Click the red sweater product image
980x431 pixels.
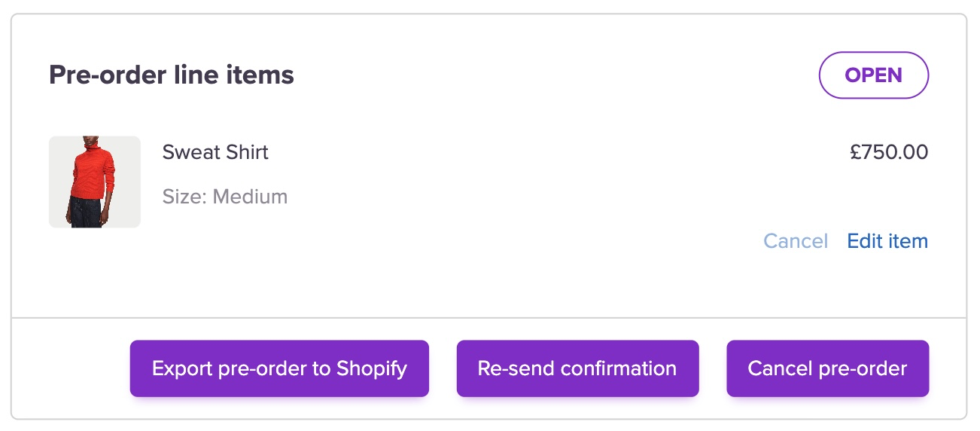pyautogui.click(x=95, y=182)
